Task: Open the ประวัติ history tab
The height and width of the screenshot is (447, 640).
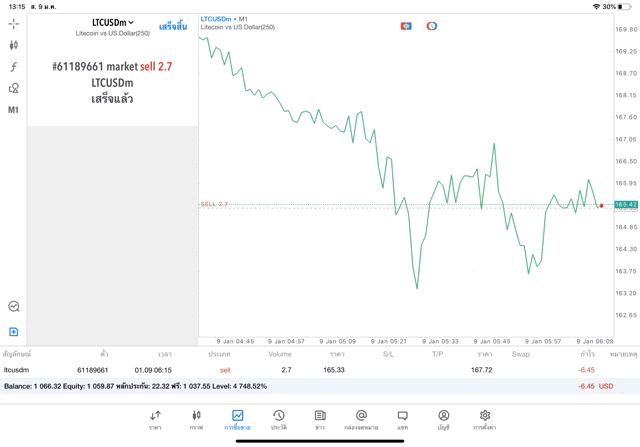Action: tap(278, 420)
